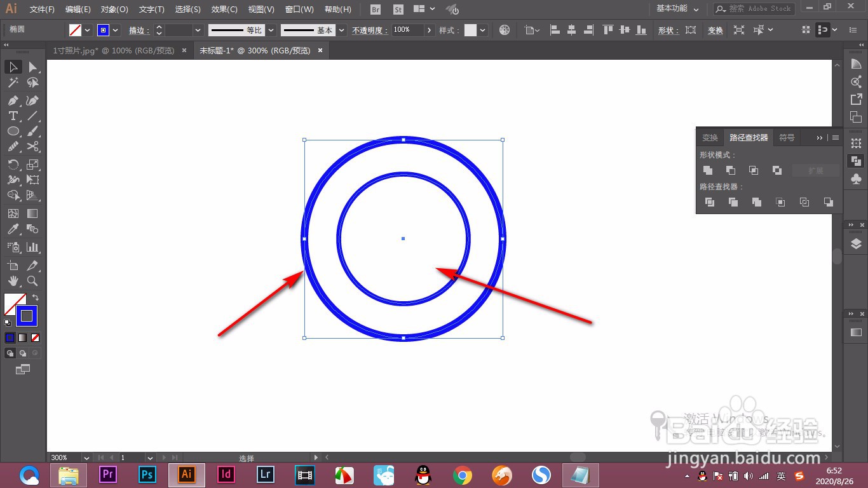Set paint type to Gradient

tap(23, 337)
